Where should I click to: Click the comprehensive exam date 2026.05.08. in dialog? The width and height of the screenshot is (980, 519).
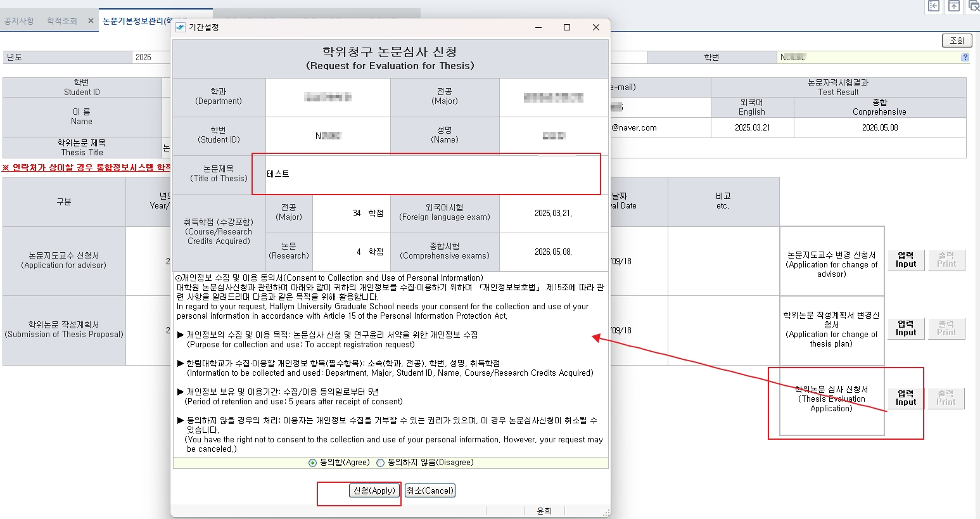pyautogui.click(x=554, y=252)
